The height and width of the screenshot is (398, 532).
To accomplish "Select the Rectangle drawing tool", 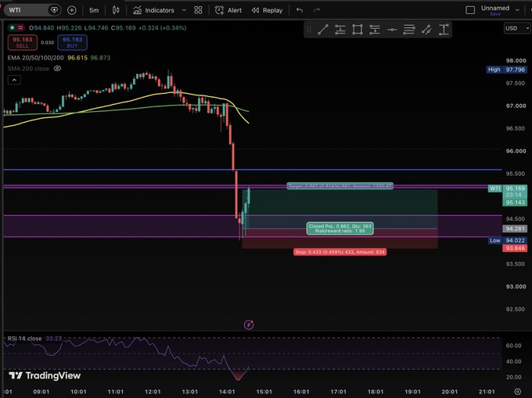I will coord(358,30).
